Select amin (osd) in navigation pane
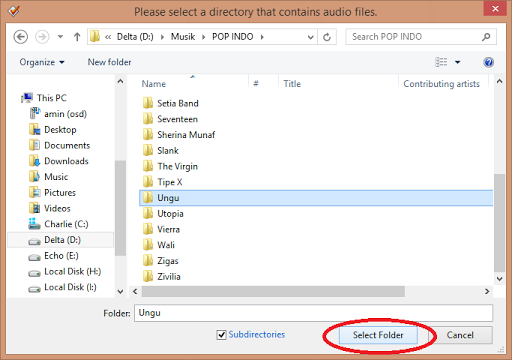Viewport: 512px width, 360px height. (x=58, y=114)
